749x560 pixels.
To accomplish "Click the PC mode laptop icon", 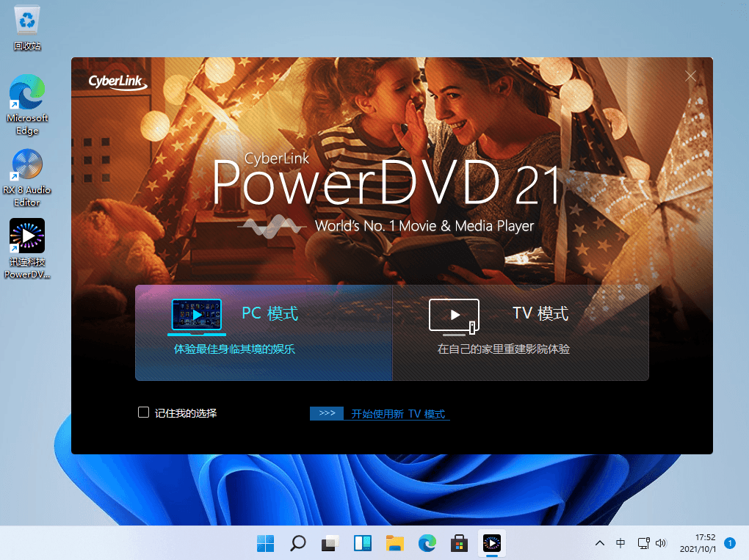I will click(x=197, y=316).
